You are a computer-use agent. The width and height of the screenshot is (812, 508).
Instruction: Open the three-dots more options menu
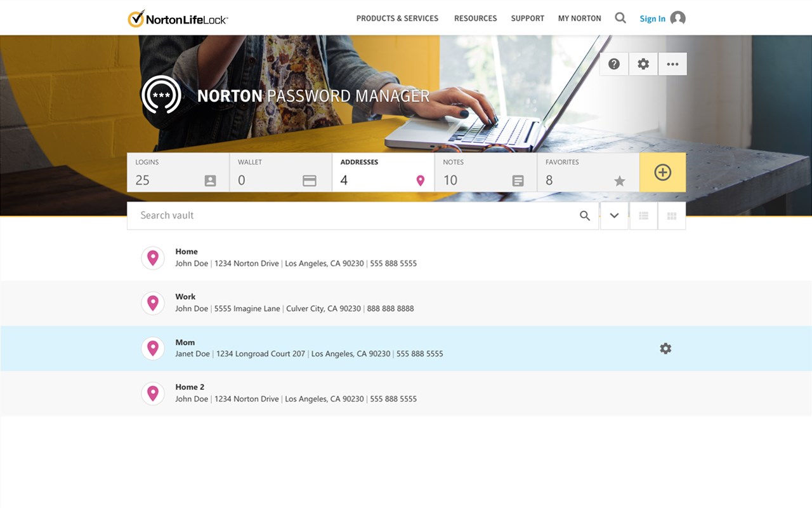[x=672, y=64]
